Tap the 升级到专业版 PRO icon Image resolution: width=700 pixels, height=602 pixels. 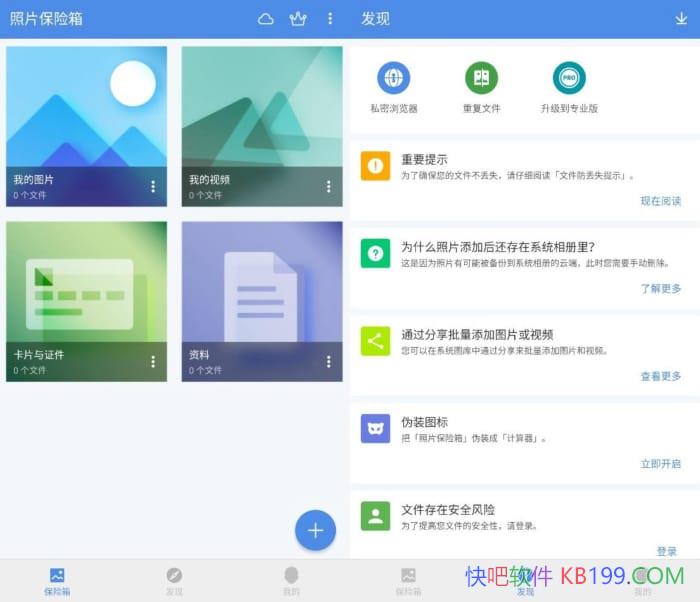pyautogui.click(x=569, y=79)
